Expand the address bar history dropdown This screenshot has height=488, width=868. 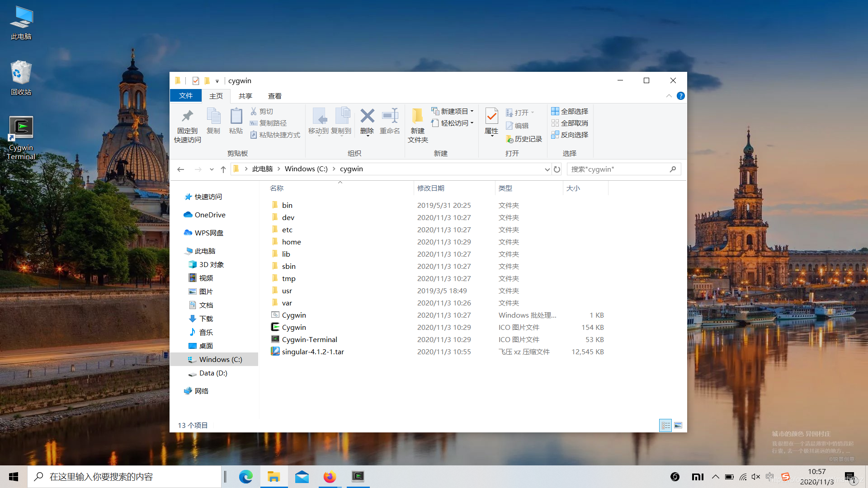547,169
